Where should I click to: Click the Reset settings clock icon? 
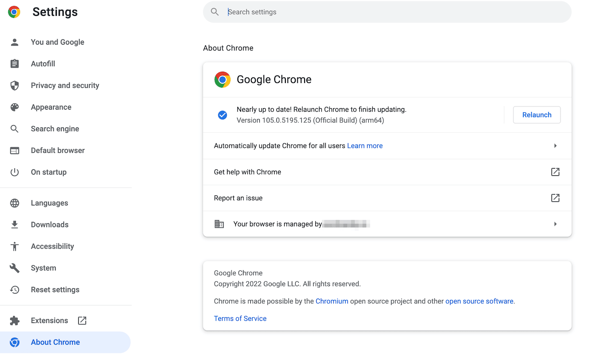[15, 290]
